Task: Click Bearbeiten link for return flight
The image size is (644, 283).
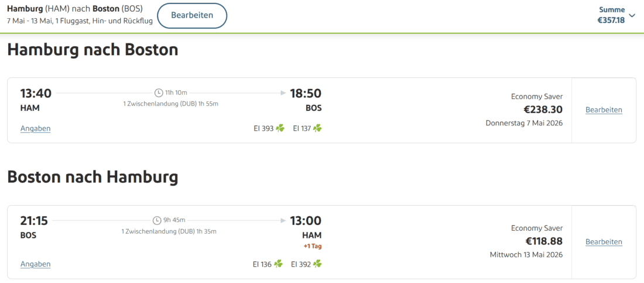Action: (x=604, y=241)
